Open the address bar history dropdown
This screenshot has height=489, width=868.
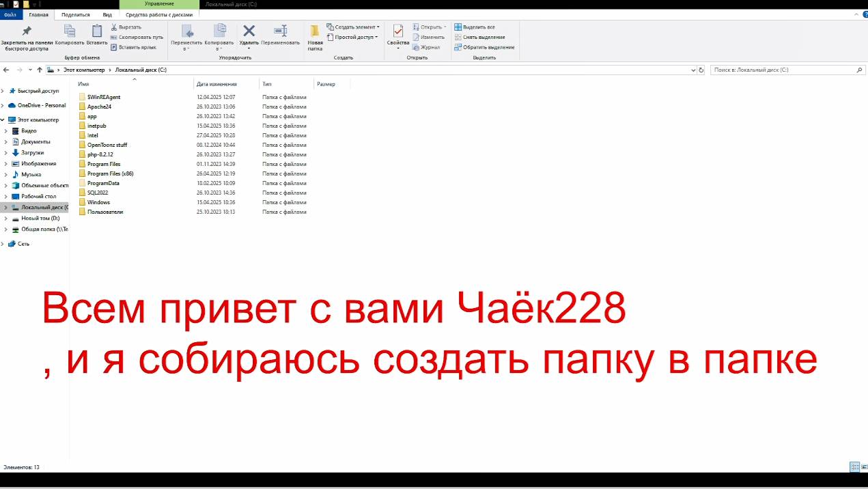(693, 70)
